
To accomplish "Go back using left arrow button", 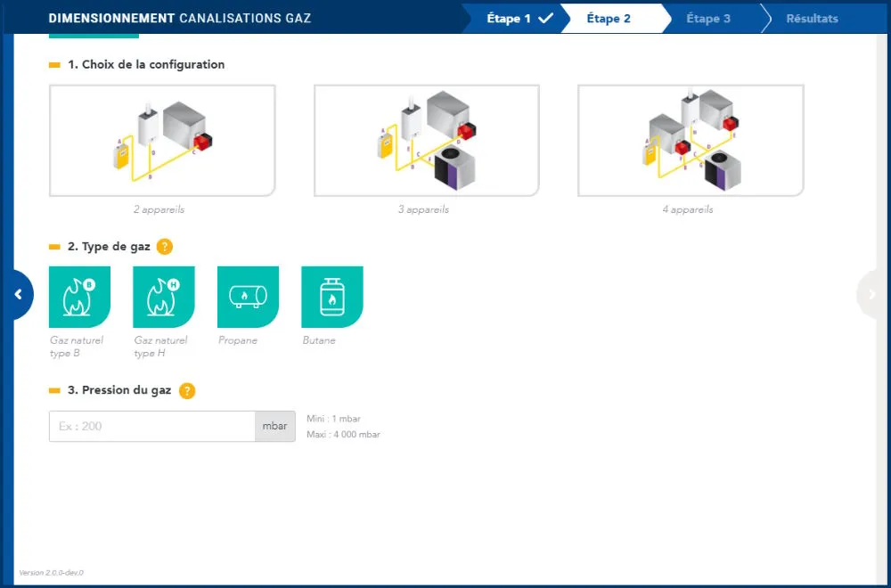I will pyautogui.click(x=18, y=295).
